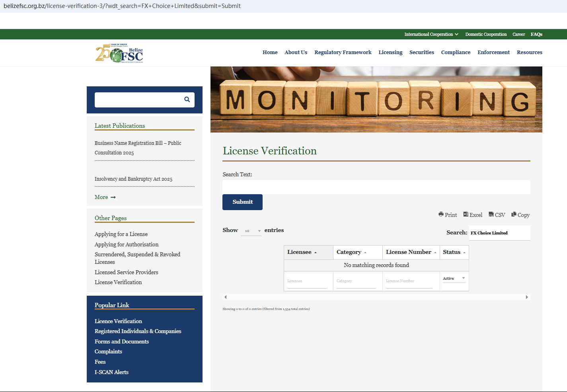Sort the table by Status column
The width and height of the screenshot is (567, 392).
tap(464, 253)
